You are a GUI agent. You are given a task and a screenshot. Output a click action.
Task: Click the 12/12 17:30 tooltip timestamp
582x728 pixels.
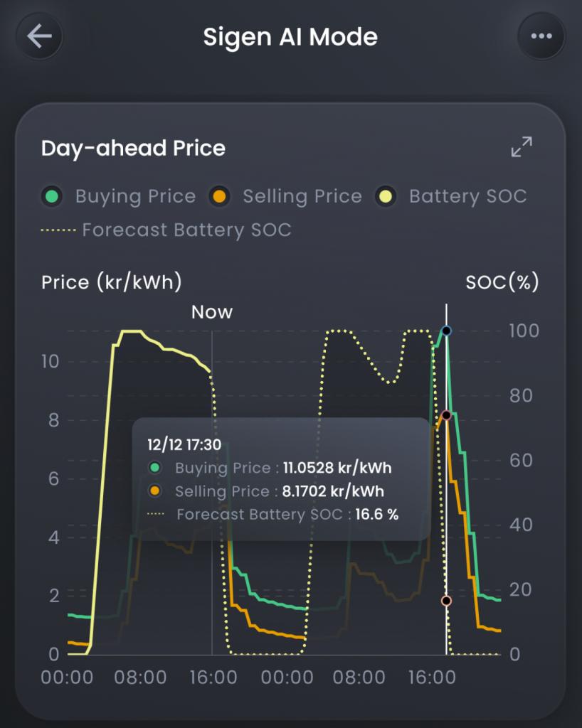point(184,445)
